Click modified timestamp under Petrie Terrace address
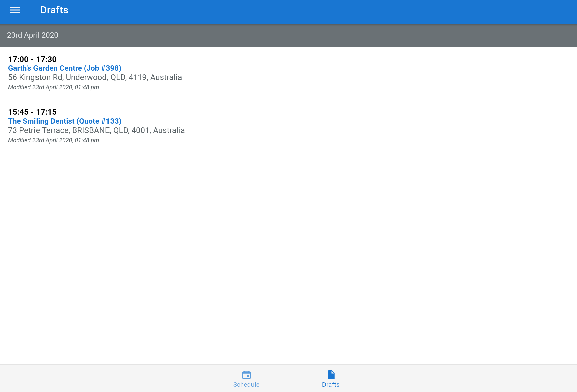The width and height of the screenshot is (577, 392). (x=54, y=140)
